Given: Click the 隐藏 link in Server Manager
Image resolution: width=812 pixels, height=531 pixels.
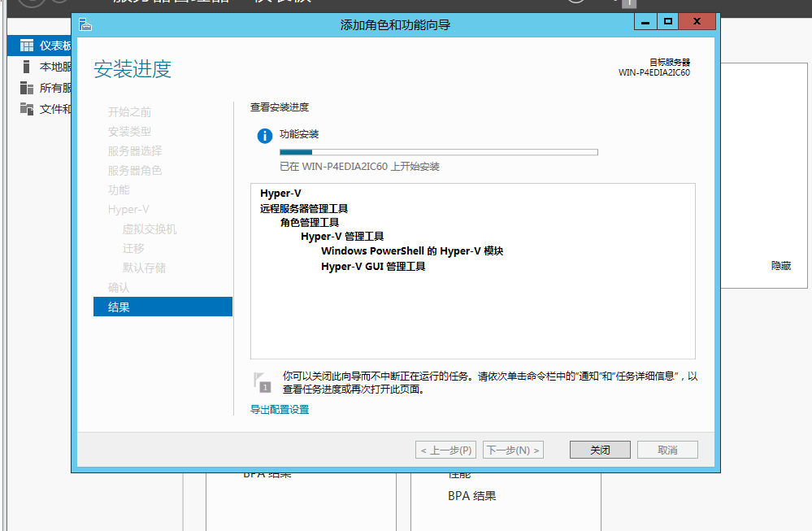Looking at the screenshot, I should point(781,266).
